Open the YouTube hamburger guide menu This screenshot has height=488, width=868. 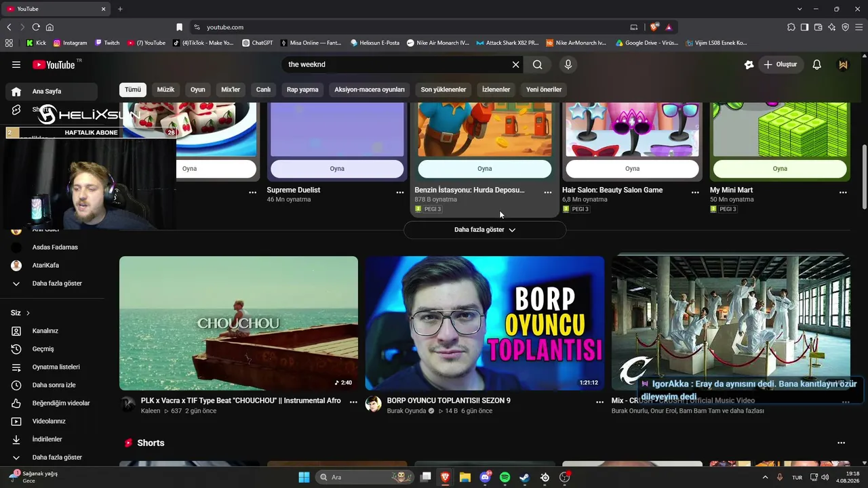pyautogui.click(x=16, y=64)
